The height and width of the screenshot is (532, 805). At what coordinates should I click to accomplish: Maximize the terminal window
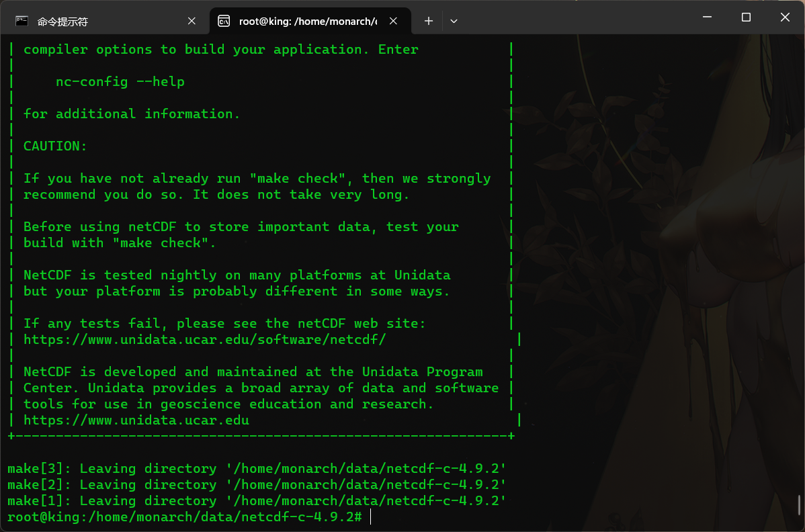746,17
